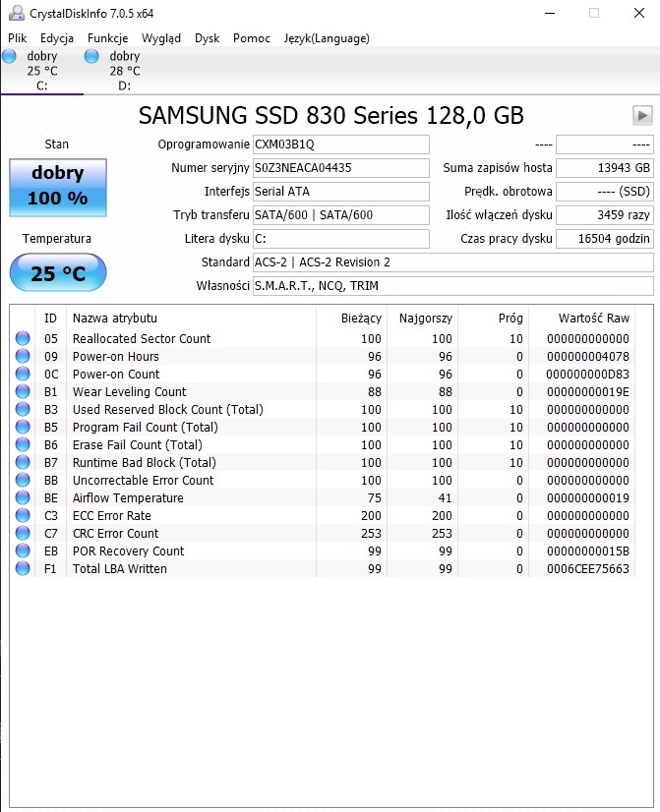Click raw value 00000000015B
Screen dimensions: 660x812
click(x=588, y=551)
